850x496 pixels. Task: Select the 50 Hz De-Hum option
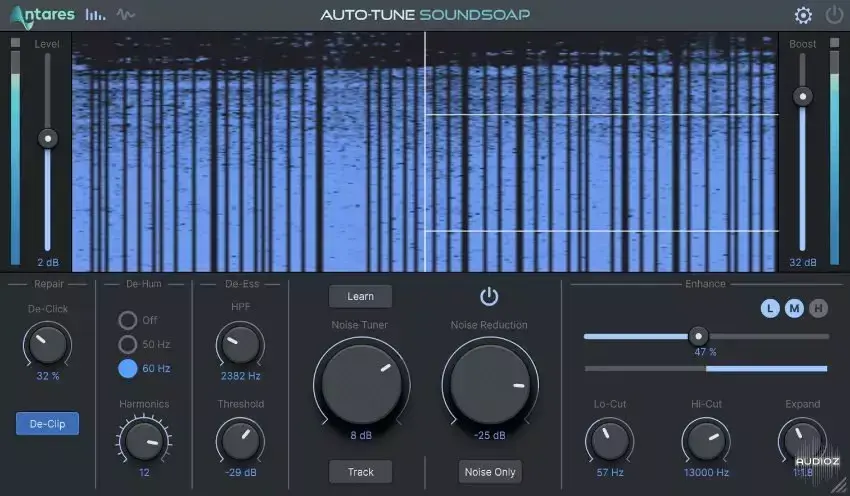click(127, 344)
